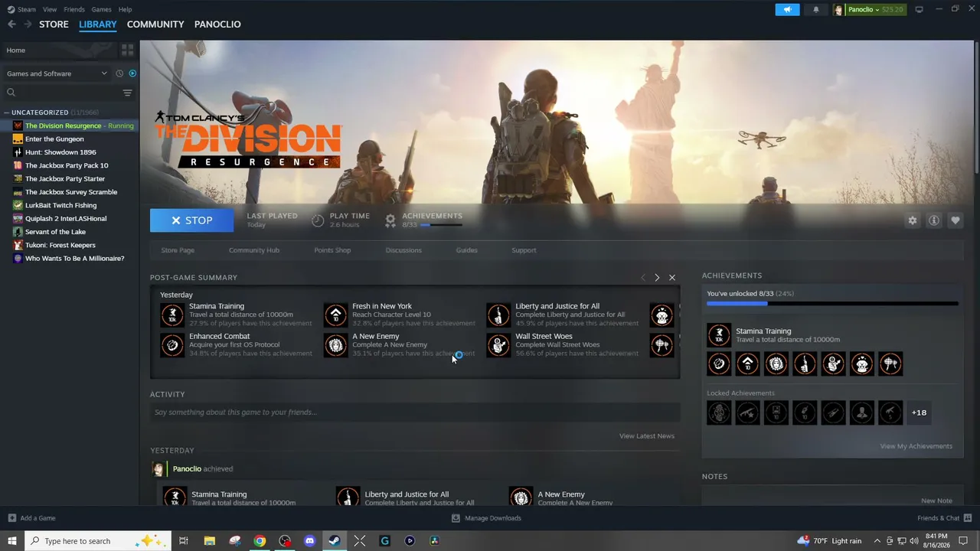Click the Windows Start button

(x=12, y=541)
